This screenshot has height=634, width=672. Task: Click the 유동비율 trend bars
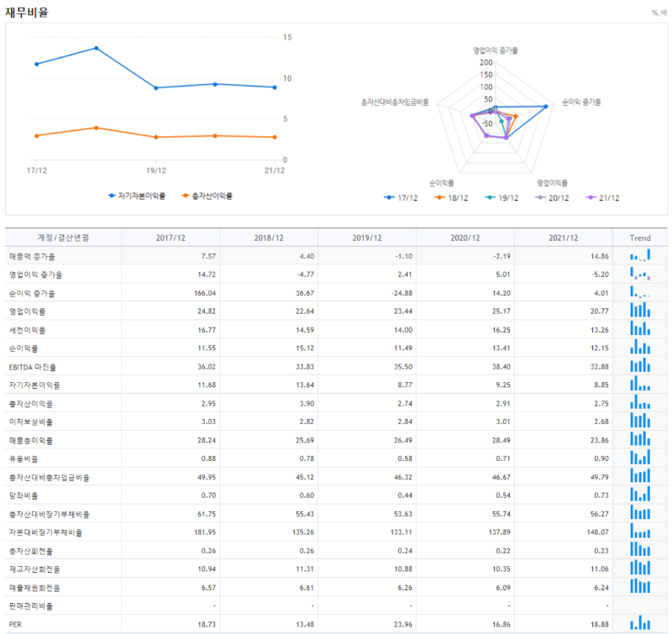coord(641,458)
